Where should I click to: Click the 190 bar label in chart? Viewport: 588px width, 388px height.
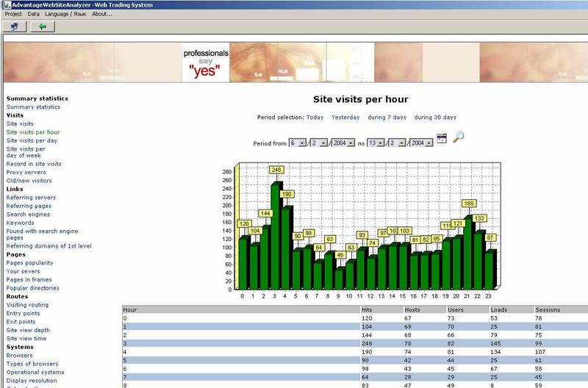coord(287,194)
